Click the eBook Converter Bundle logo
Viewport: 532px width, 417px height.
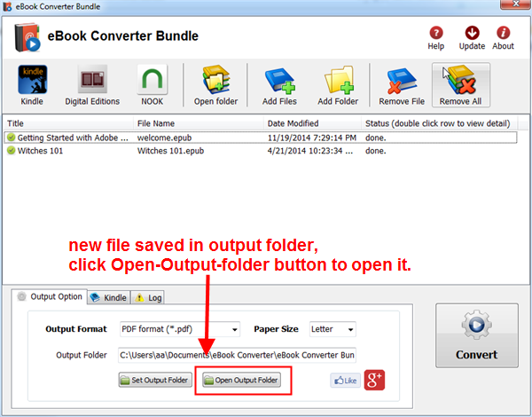pos(27,37)
